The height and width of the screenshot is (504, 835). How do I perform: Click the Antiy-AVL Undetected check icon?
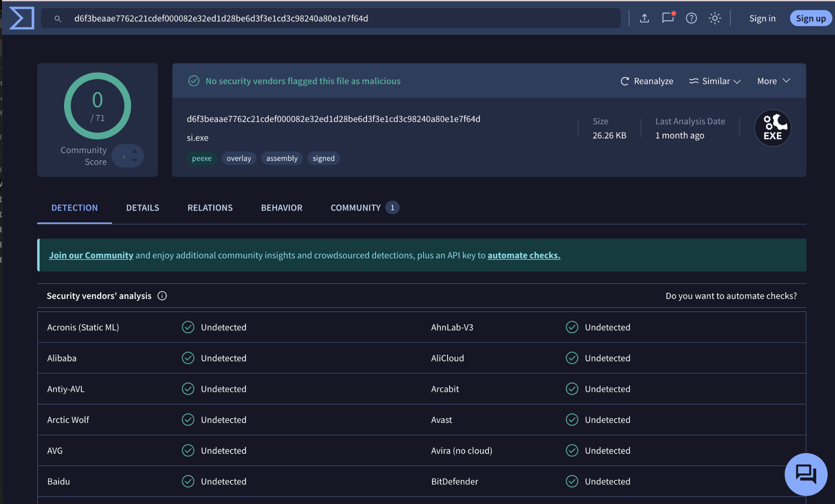point(188,389)
